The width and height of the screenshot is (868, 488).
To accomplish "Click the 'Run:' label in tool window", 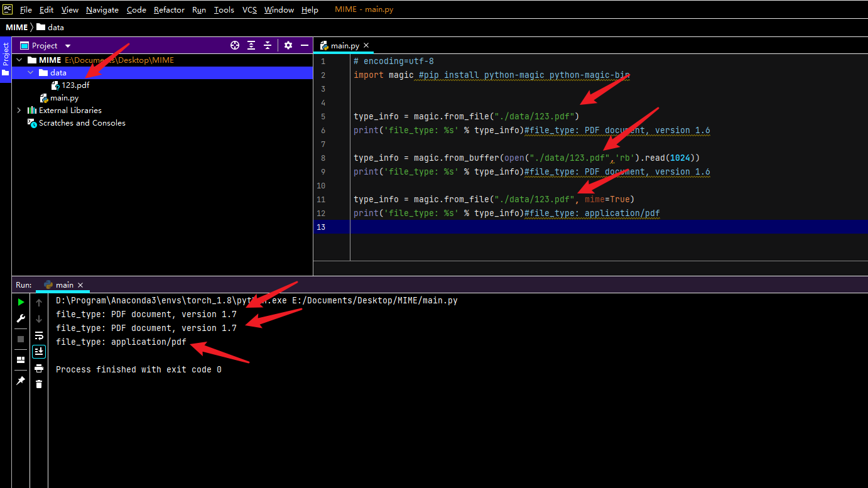I will [x=24, y=285].
